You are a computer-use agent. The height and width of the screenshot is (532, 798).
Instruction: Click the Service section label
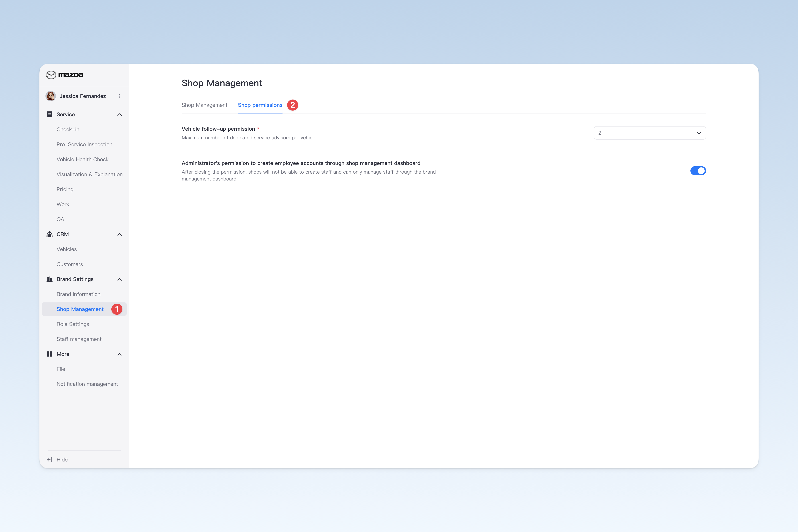pos(65,114)
